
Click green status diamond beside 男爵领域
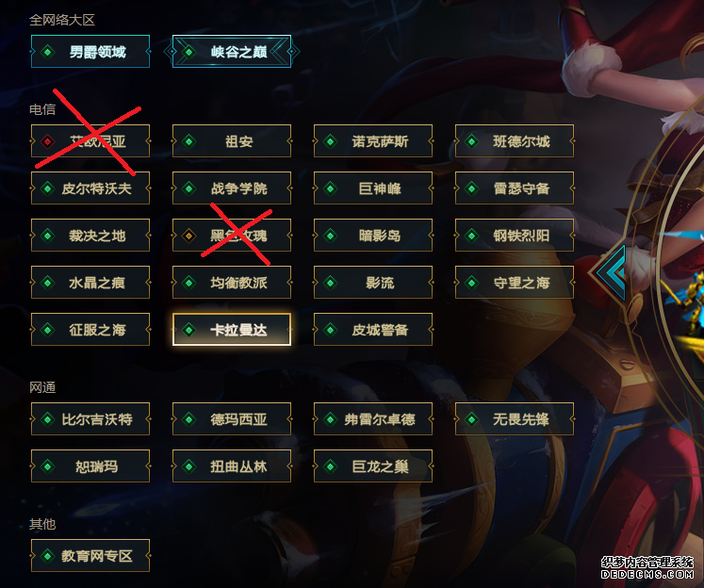(x=47, y=52)
